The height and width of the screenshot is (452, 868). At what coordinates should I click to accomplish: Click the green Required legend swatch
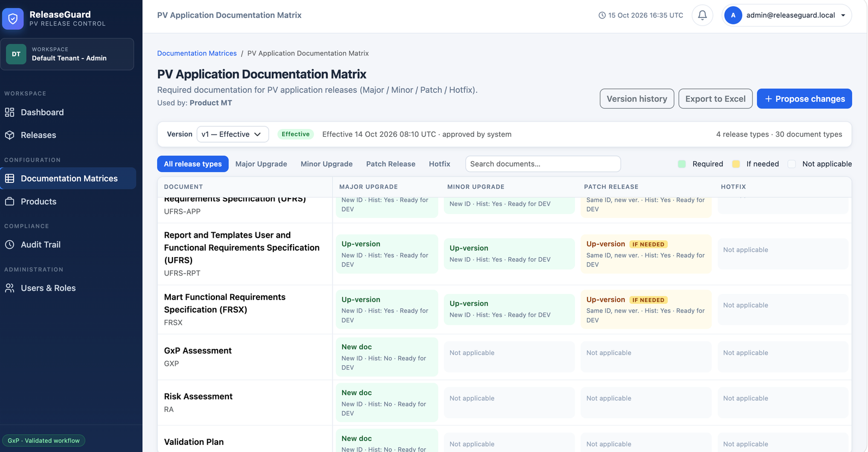coord(682,164)
